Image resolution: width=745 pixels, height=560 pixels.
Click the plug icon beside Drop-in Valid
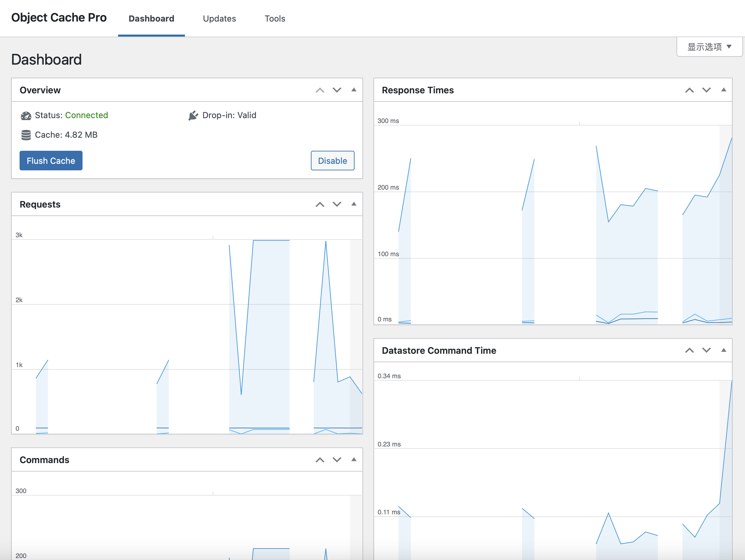tap(193, 115)
